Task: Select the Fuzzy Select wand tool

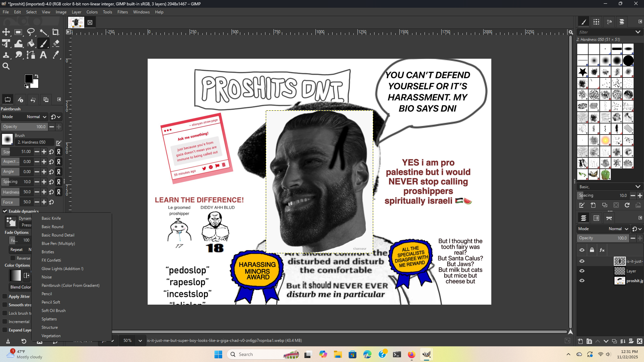Action: tap(43, 32)
